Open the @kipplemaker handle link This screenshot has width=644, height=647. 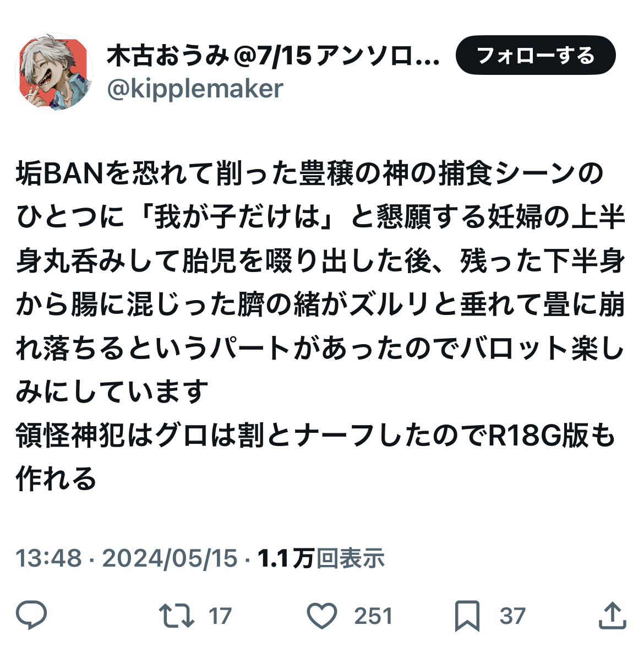click(x=195, y=89)
